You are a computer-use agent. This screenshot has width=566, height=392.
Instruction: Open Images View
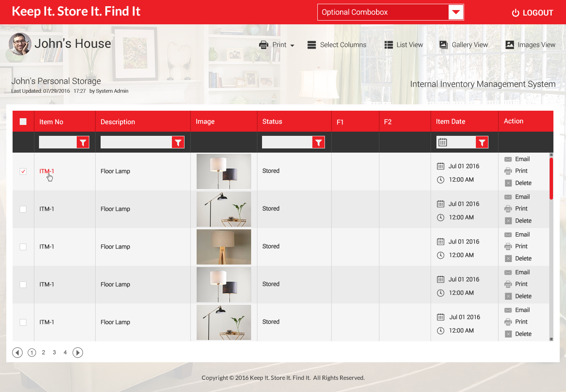click(531, 44)
